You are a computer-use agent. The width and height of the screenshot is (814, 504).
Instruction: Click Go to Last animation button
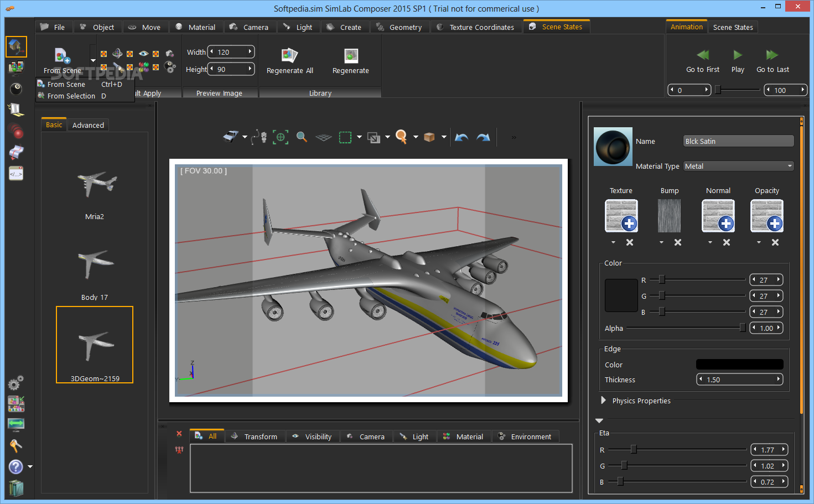click(772, 61)
